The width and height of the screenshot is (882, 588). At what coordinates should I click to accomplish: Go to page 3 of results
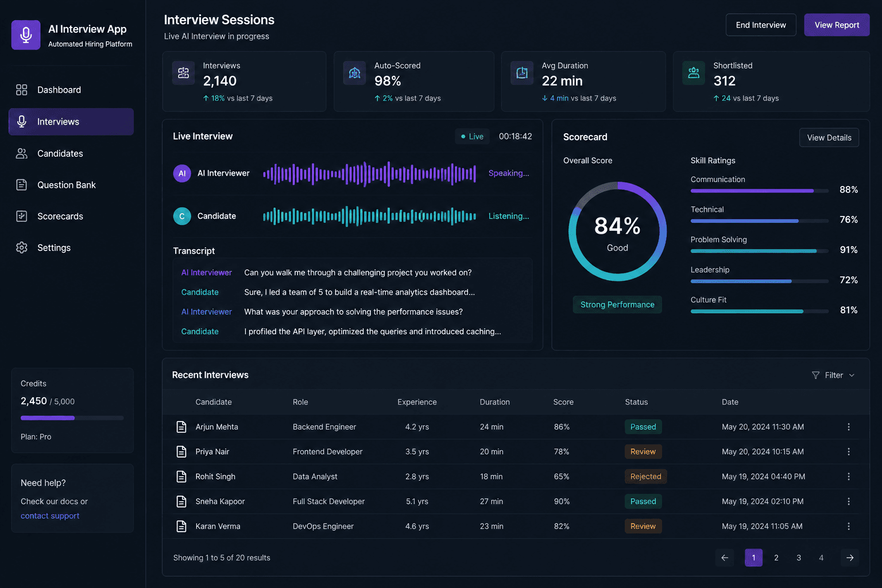799,558
